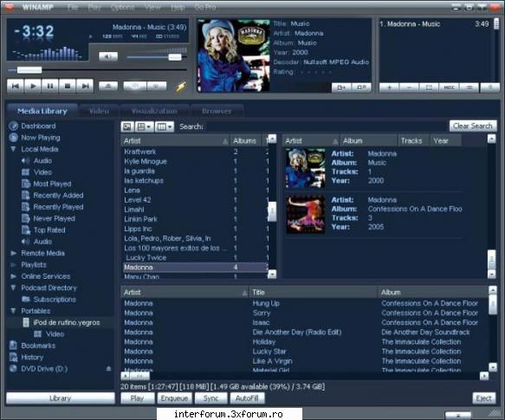Click the song seek bar handle
Screen dimensions: 505x420
[x=29, y=70]
